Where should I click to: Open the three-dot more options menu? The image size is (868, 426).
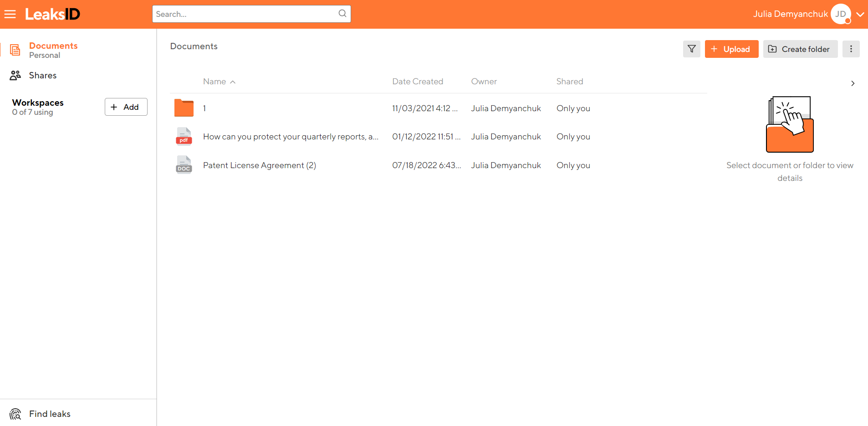click(851, 49)
